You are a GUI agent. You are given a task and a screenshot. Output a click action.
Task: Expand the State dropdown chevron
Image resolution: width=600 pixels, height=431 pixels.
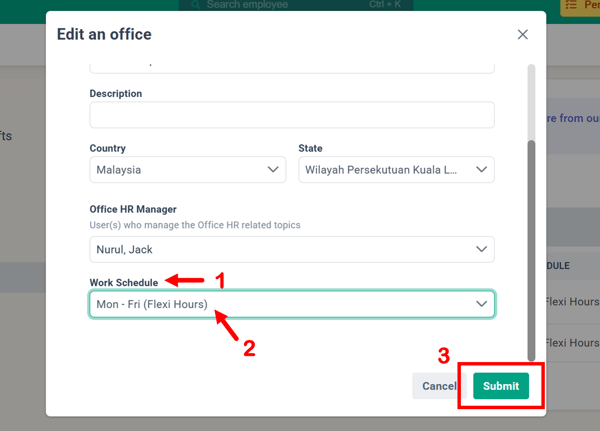[x=482, y=170]
